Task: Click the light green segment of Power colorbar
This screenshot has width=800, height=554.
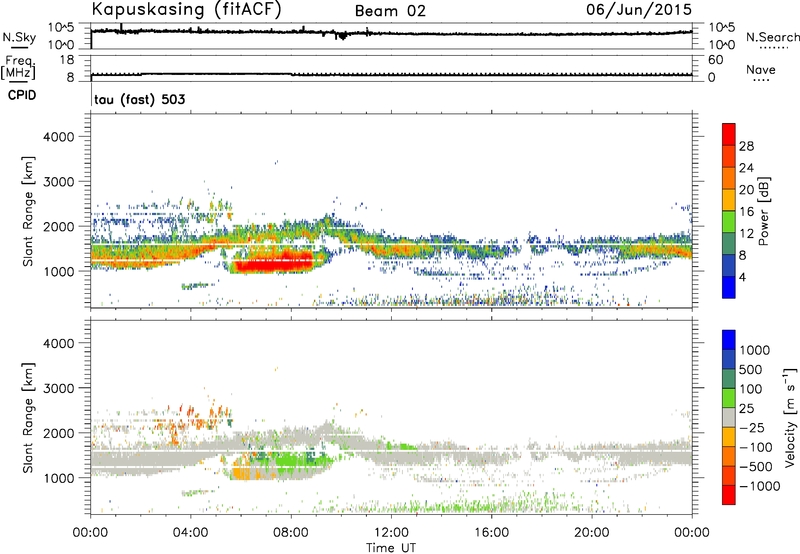Action: [x=729, y=222]
